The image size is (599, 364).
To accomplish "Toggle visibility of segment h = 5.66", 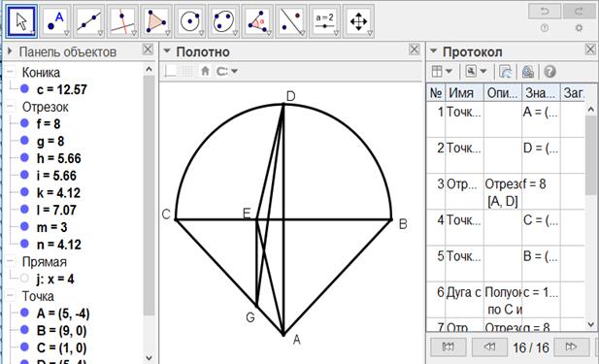I will tap(24, 157).
